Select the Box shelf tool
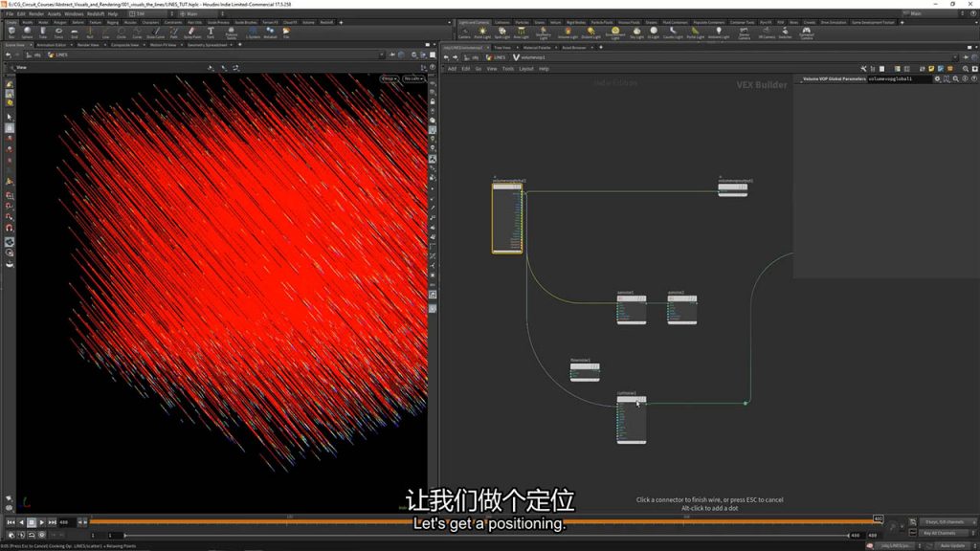Screen dimensions: 980x551 coord(11,32)
